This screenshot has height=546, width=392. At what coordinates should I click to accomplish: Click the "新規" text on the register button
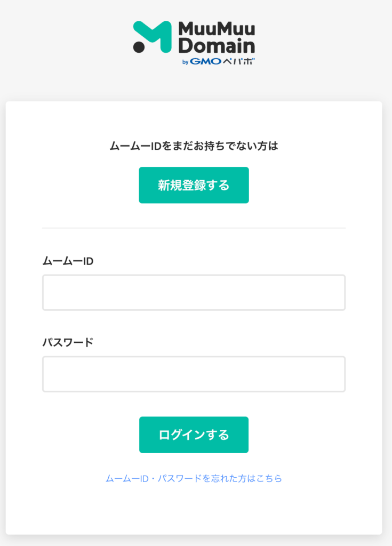coord(170,185)
